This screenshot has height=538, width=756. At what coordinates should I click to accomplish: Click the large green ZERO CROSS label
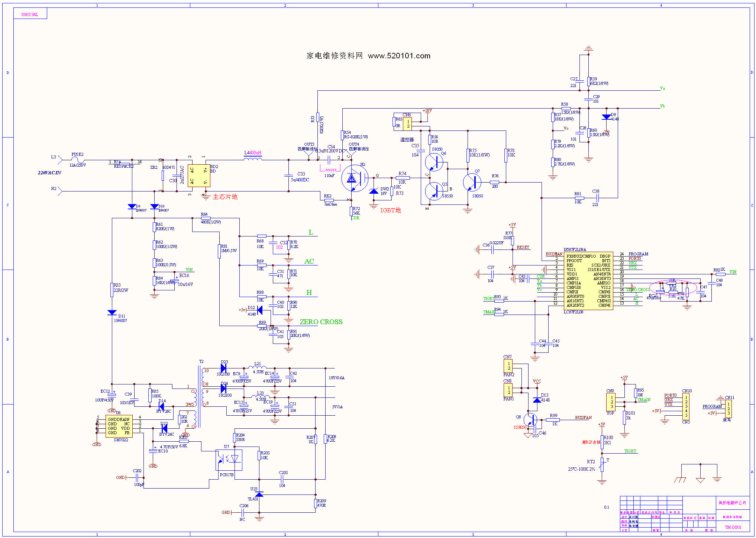(321, 322)
